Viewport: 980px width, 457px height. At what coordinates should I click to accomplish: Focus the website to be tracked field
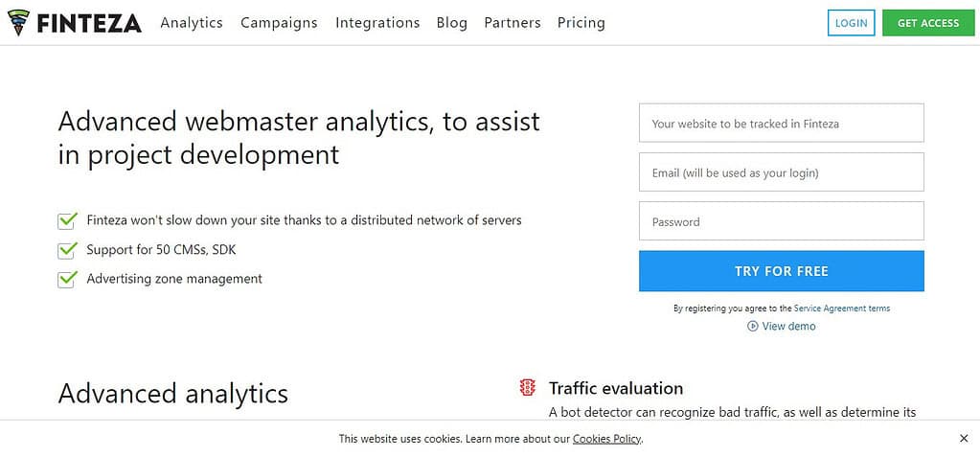click(782, 124)
